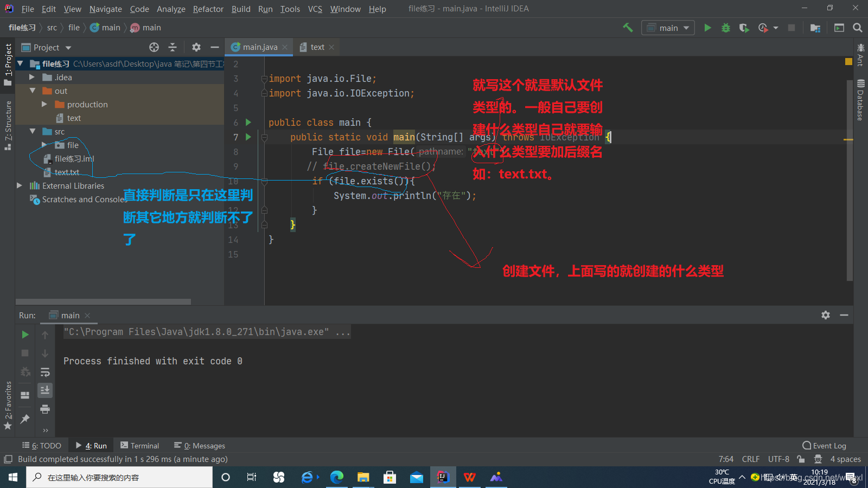Open Run panel settings gear

coord(826,315)
